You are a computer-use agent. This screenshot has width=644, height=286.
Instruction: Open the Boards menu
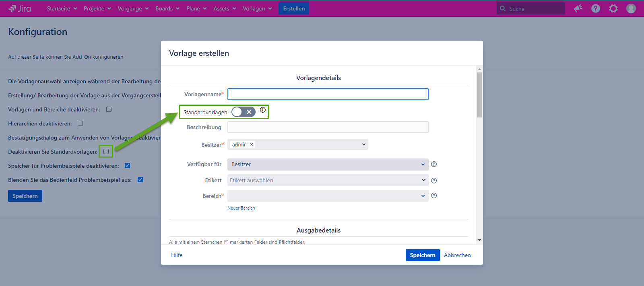pos(167,8)
